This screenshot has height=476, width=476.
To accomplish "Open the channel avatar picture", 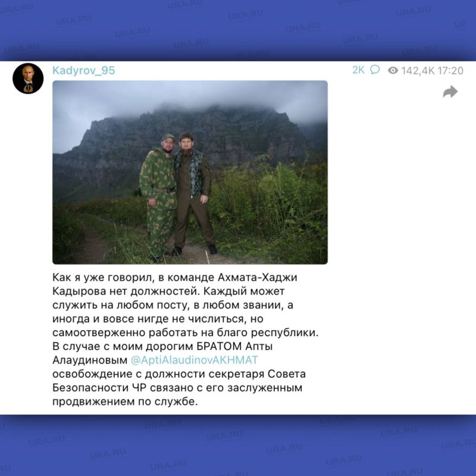I will 28,79.
